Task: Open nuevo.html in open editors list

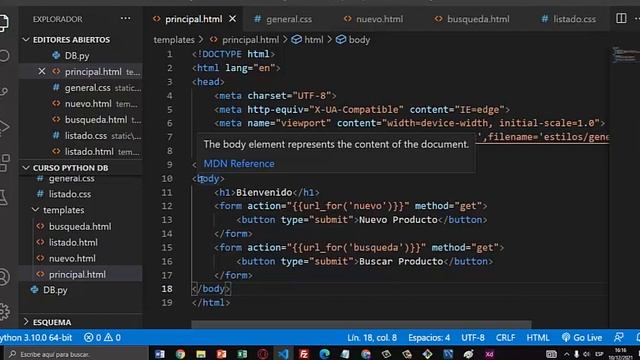Action: [81, 104]
